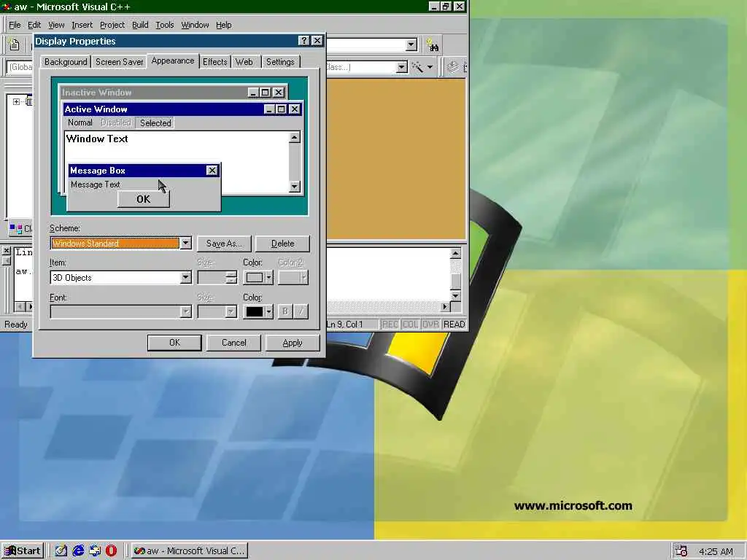This screenshot has width=747, height=560.
Task: Click the compile stack icon in Visual C++
Action: click(453, 67)
